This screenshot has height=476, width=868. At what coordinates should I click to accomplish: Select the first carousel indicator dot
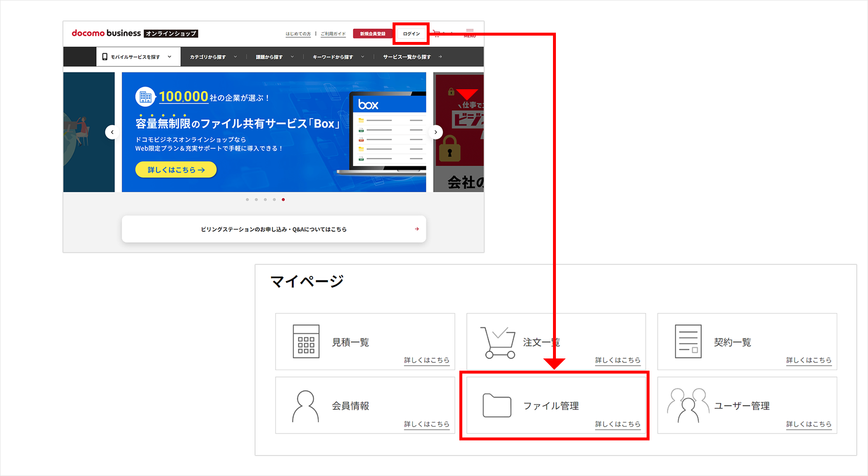(247, 199)
